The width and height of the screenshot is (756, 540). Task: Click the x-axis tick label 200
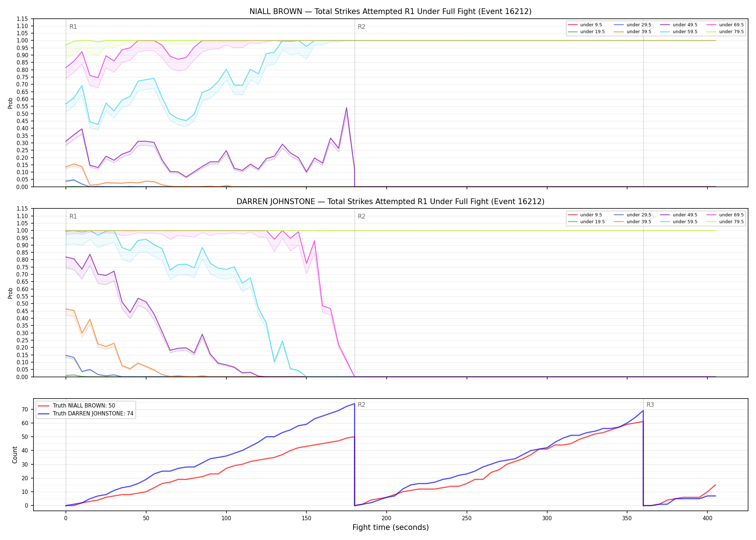(x=387, y=518)
